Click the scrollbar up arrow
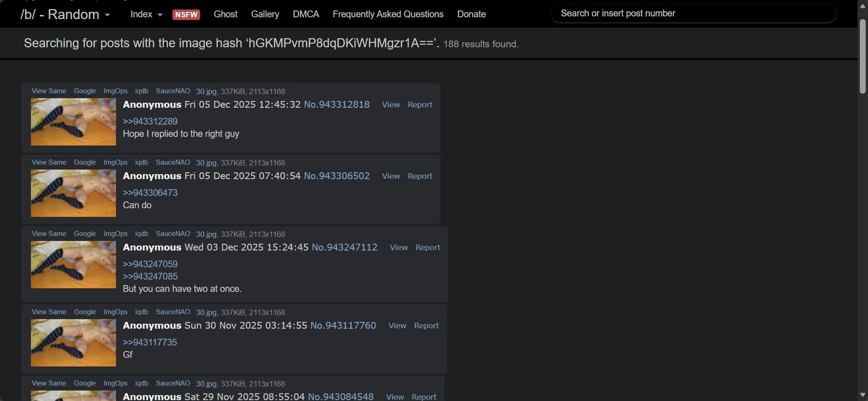This screenshot has height=401, width=868. [x=863, y=6]
